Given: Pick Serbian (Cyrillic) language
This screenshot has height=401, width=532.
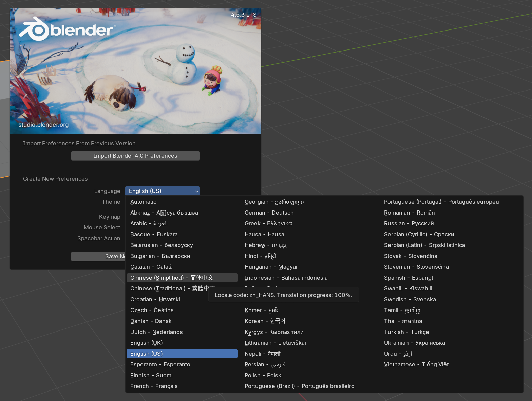Looking at the screenshot, I should [451, 234].
